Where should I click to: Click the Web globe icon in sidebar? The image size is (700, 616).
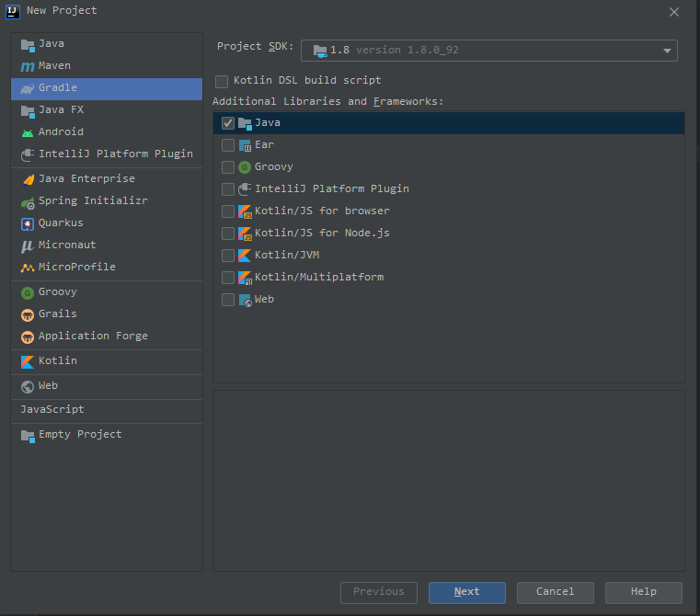point(28,386)
